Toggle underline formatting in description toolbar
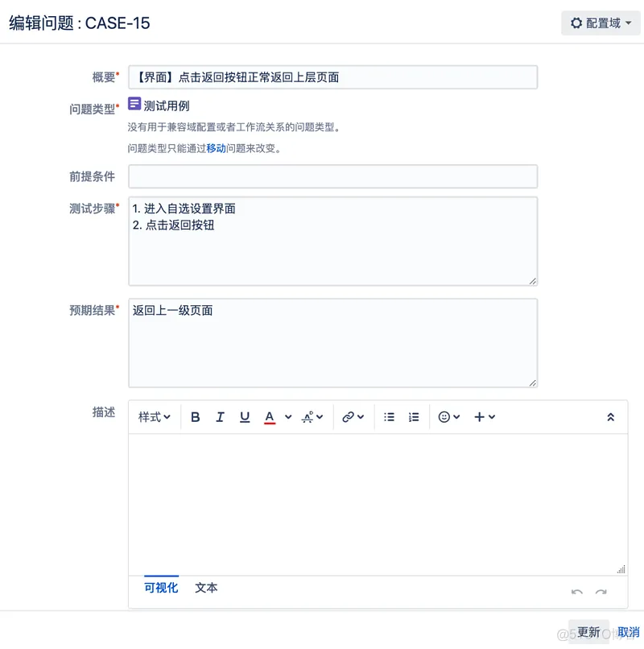The image size is (644, 649). point(245,417)
